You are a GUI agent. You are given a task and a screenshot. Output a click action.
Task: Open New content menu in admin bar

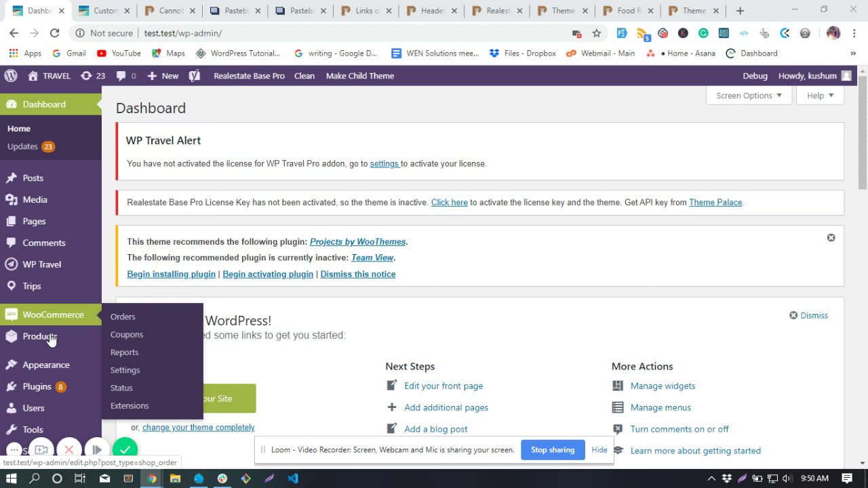(163, 76)
